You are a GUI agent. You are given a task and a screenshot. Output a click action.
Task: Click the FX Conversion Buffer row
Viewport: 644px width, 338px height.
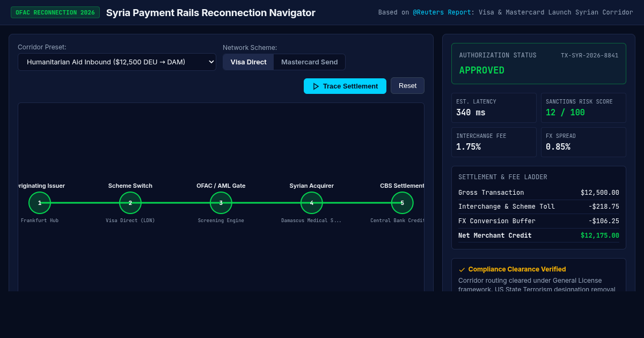539,221
